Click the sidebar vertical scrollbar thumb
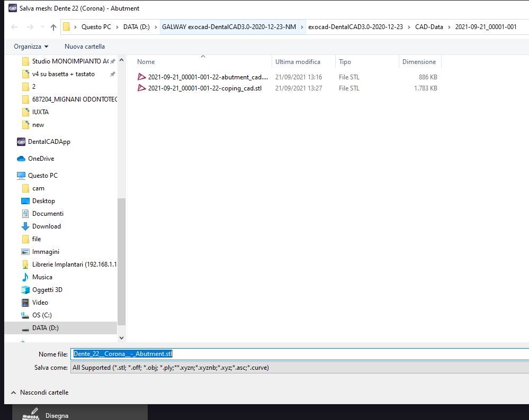The height and width of the screenshot is (420, 529). [121, 262]
